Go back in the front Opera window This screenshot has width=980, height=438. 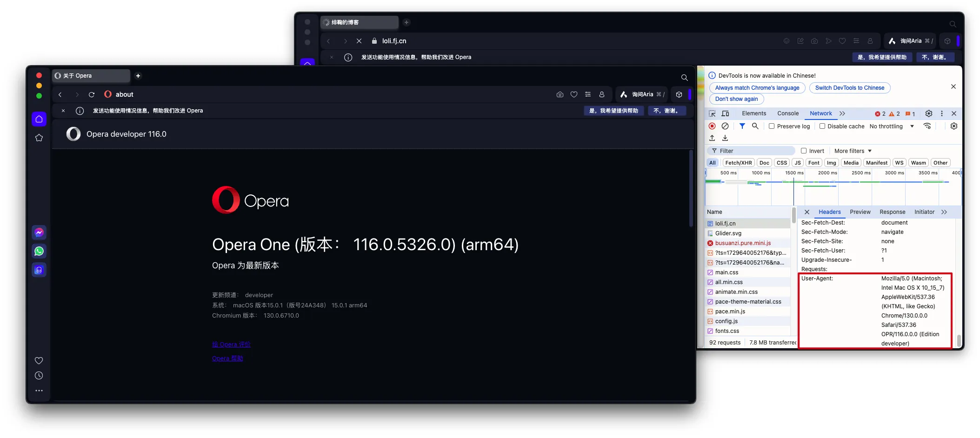[x=60, y=94]
